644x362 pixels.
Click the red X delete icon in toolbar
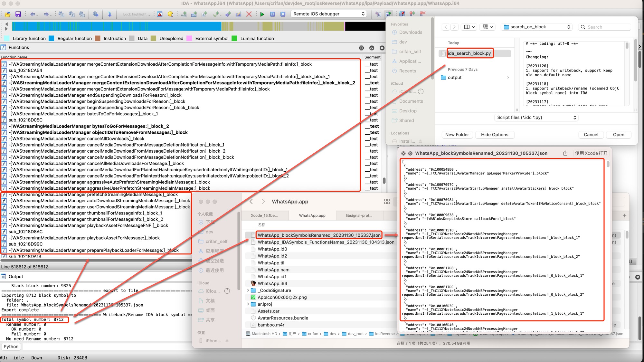pyautogui.click(x=249, y=14)
